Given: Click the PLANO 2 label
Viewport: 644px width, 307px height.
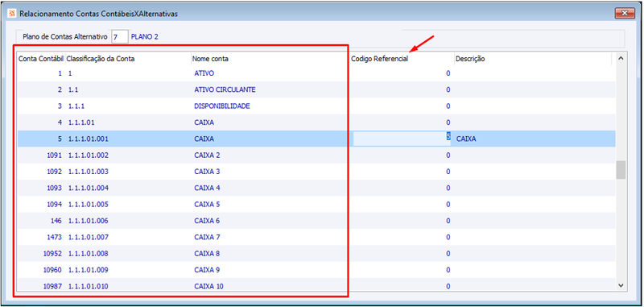Looking at the screenshot, I should click(x=145, y=36).
